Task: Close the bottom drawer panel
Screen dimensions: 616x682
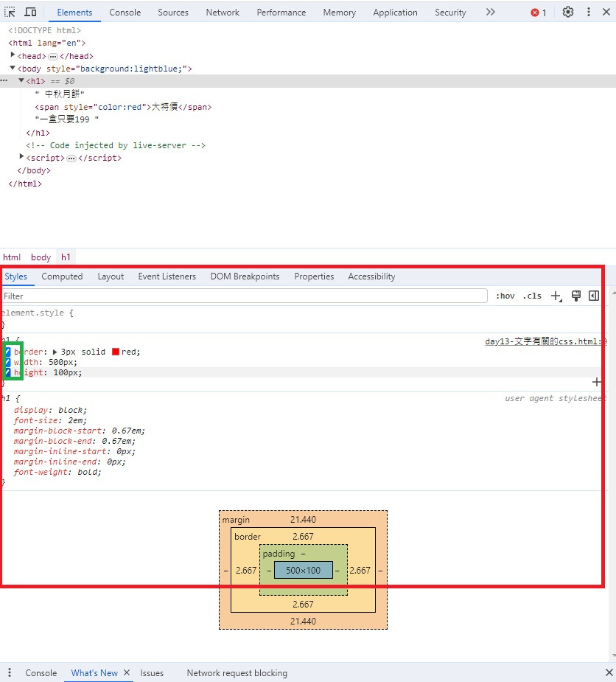Action: coord(609,672)
